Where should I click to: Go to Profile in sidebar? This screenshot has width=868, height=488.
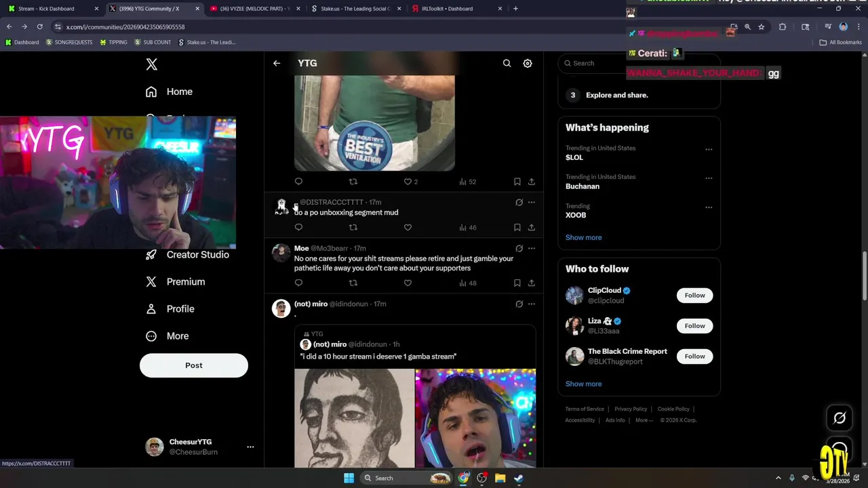click(170, 309)
